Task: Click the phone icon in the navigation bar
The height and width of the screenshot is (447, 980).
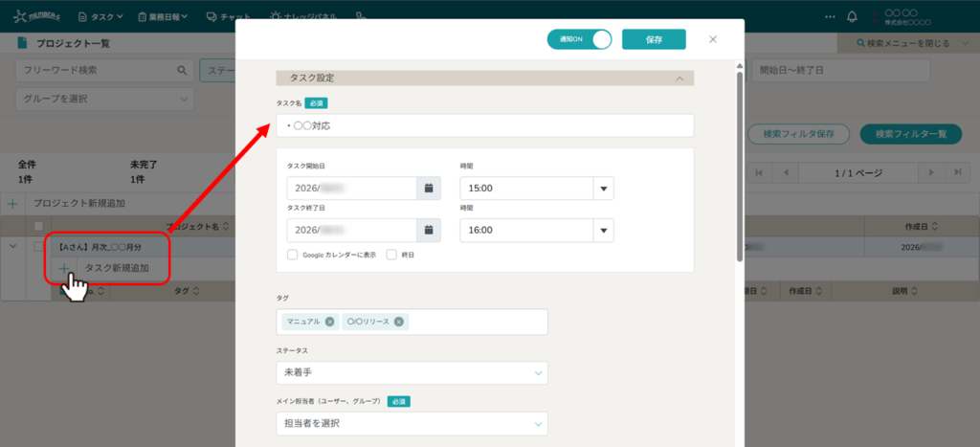Action: click(361, 17)
